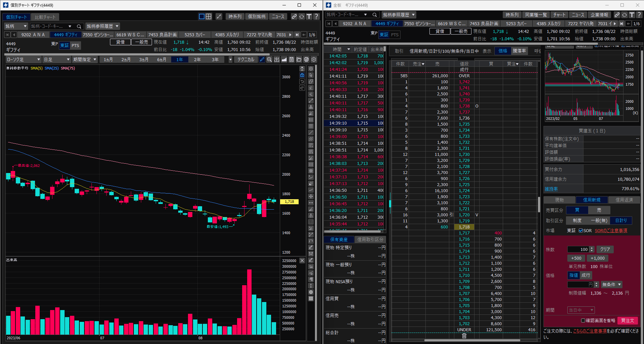Enable 確認画面を省略 checkbox
The width and height of the screenshot is (644, 344).
pos(583,320)
